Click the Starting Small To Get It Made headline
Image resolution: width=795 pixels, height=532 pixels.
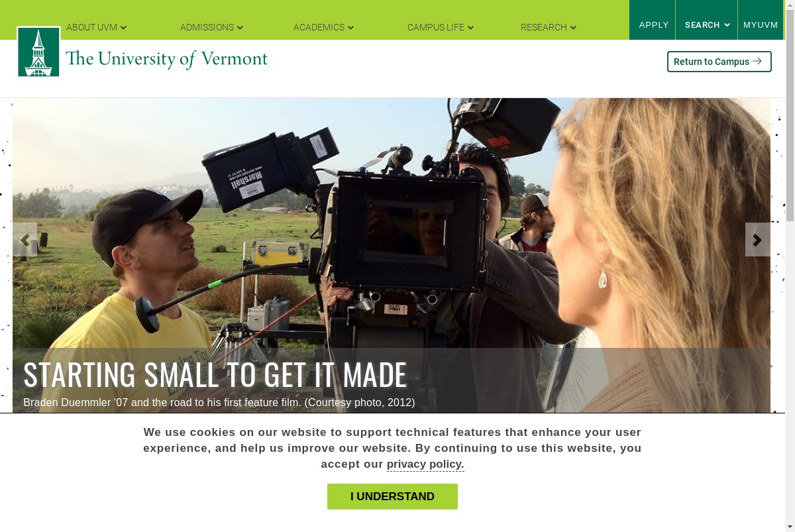(215, 374)
